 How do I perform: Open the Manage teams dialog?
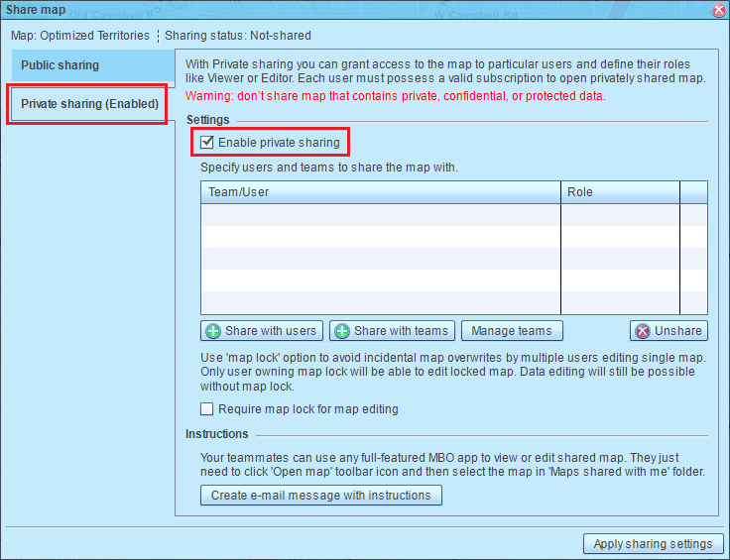[512, 331]
